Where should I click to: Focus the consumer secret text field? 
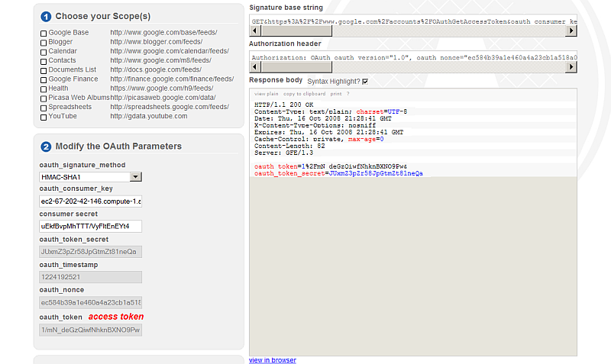pos(90,227)
